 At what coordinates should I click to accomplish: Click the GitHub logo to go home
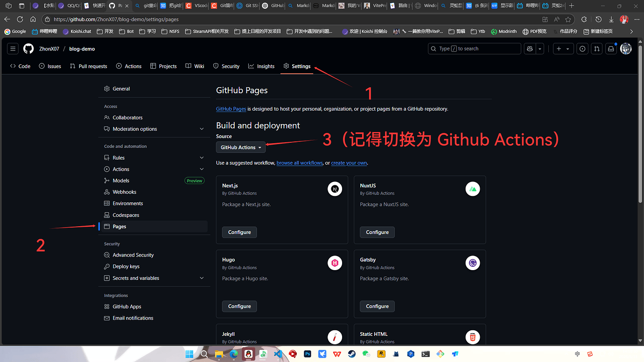(28, 49)
